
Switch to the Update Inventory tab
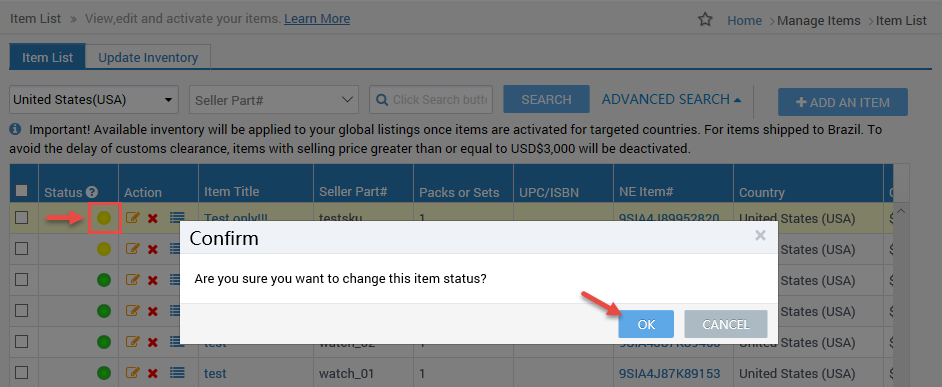tap(148, 58)
